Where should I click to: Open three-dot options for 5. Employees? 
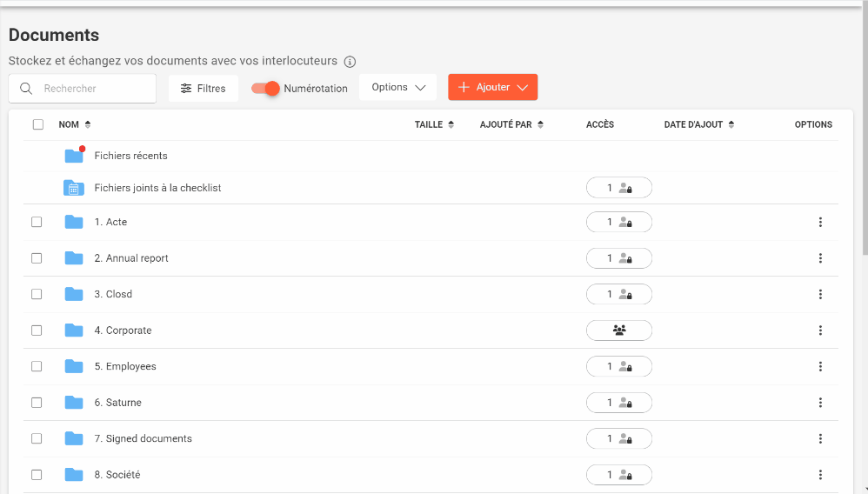tap(820, 367)
